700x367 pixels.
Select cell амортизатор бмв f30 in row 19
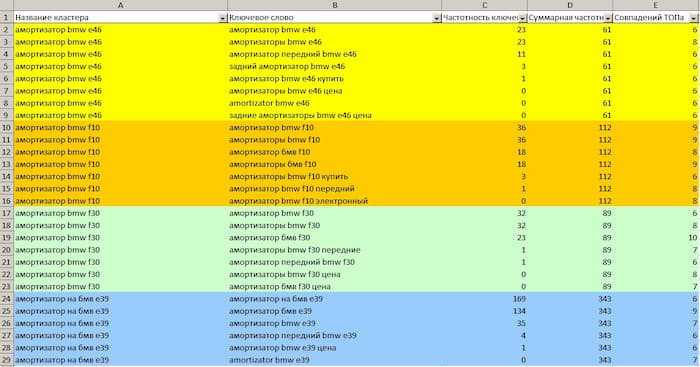point(334,238)
